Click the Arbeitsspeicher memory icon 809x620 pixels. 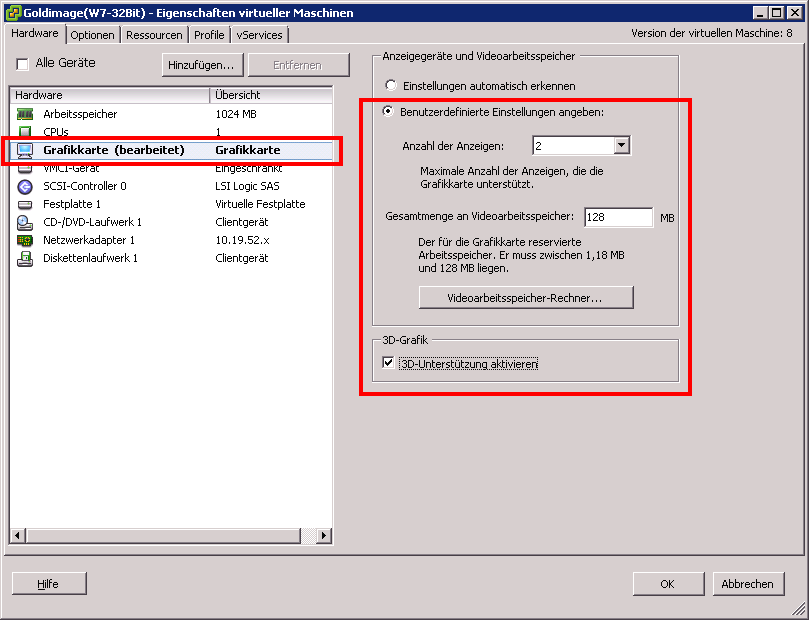coord(25,114)
